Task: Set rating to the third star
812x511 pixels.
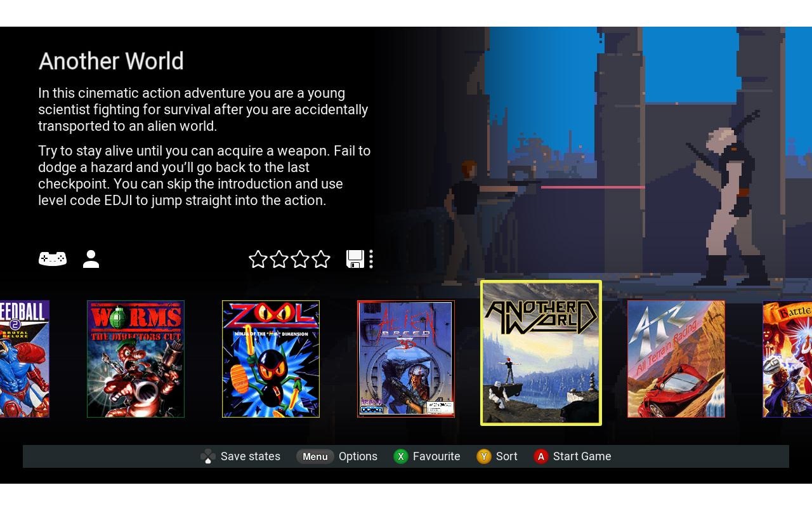Action: 300,259
